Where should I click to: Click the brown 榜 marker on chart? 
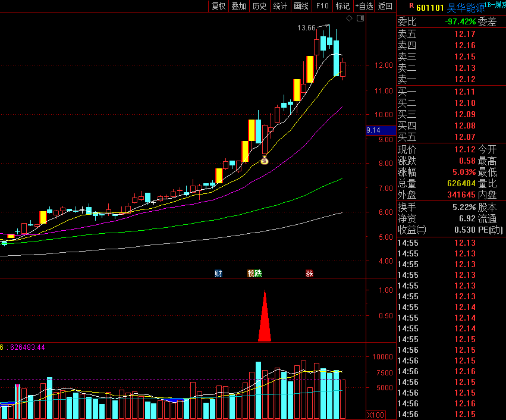pos(251,274)
